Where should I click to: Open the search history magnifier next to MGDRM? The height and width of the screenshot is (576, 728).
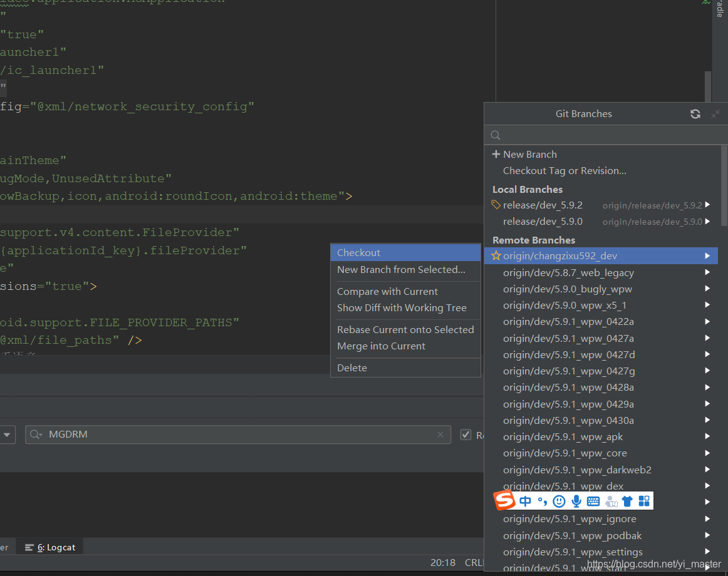click(36, 435)
